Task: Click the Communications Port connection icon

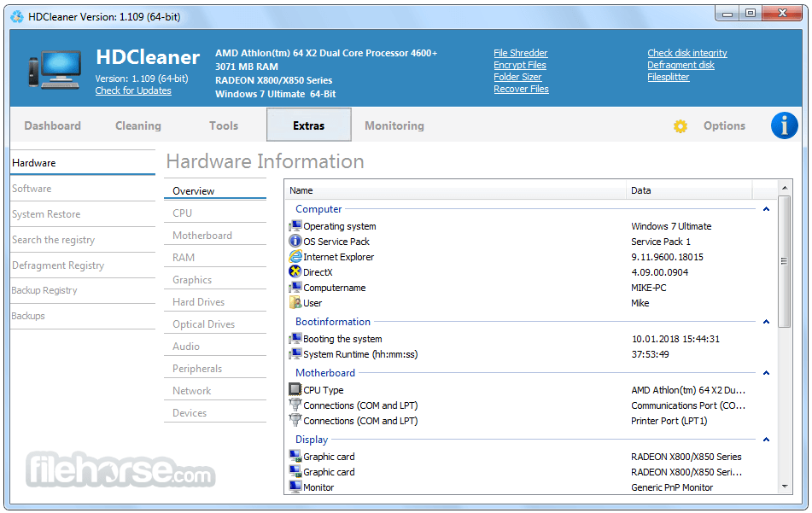Action: [x=295, y=405]
